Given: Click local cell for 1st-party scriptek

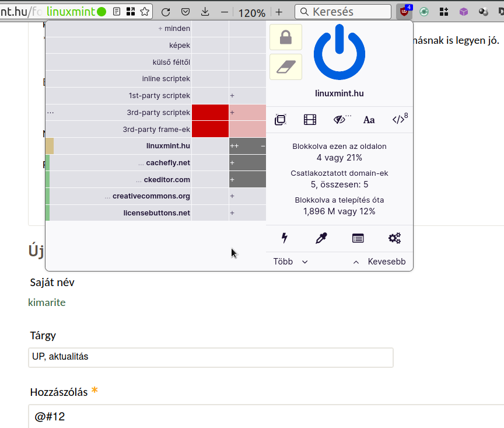Looking at the screenshot, I should tap(247, 96).
